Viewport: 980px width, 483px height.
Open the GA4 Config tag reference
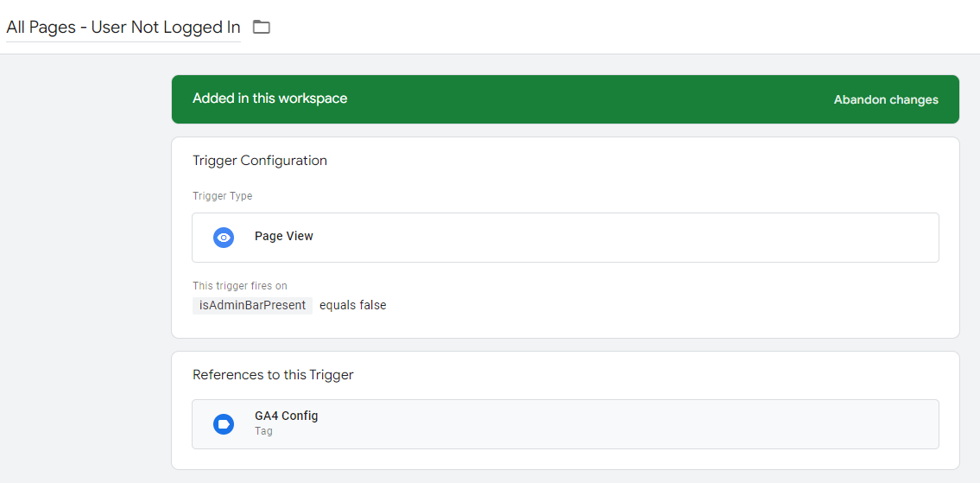(x=286, y=416)
